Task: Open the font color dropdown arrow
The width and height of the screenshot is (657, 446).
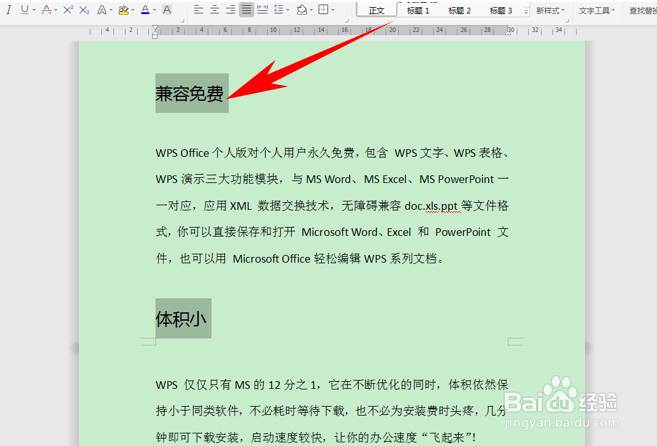Action: [x=155, y=10]
